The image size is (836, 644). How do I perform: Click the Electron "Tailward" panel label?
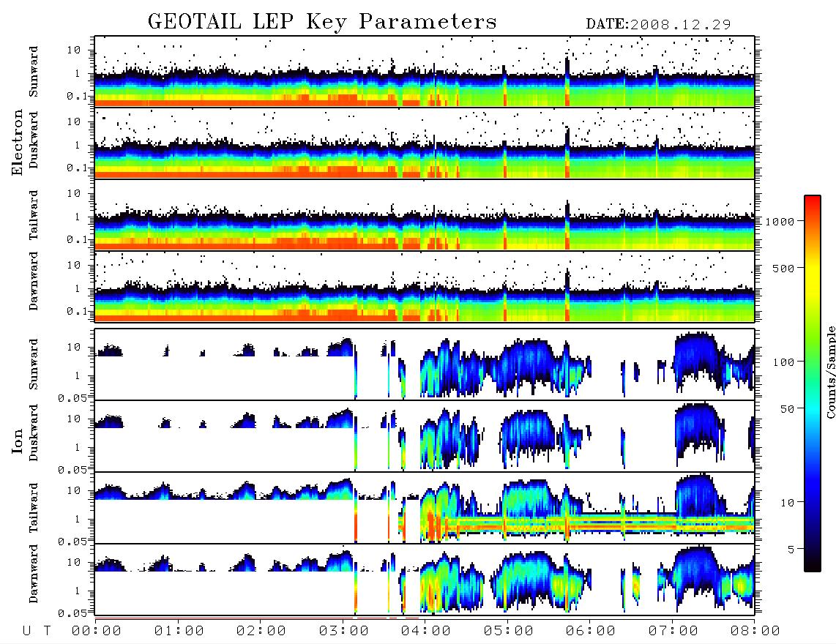click(34, 215)
